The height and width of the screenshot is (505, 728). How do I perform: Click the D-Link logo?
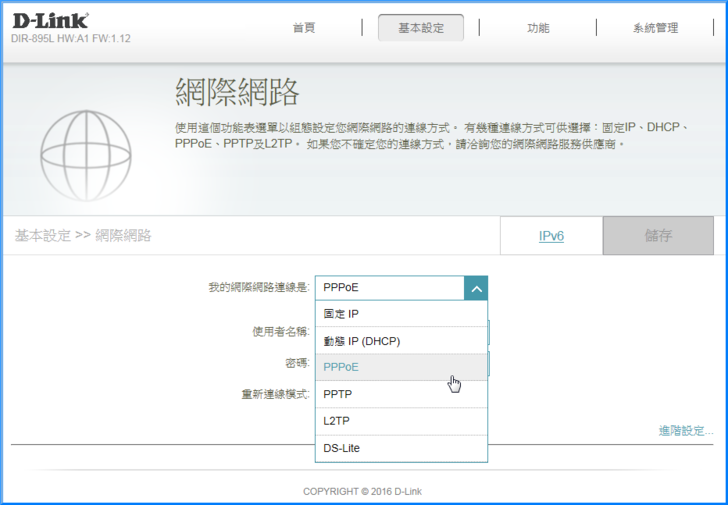[x=50, y=20]
